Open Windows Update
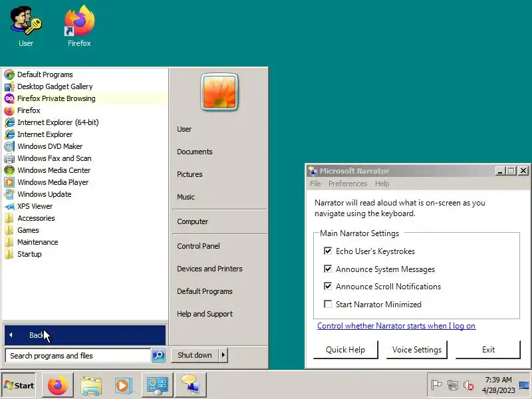 [x=85, y=194]
